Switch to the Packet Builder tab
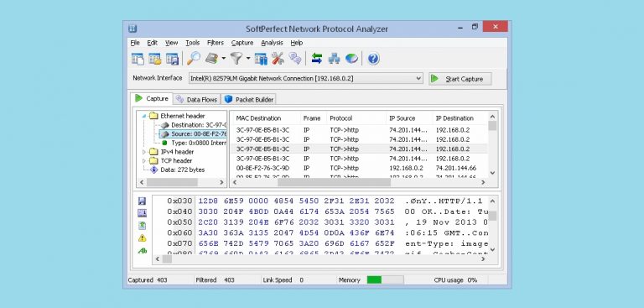 [x=249, y=100]
